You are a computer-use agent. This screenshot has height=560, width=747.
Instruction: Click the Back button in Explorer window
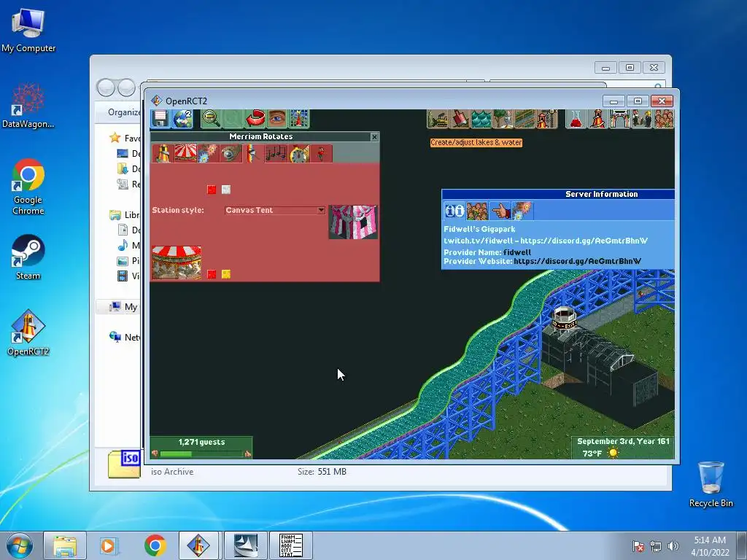pyautogui.click(x=106, y=87)
